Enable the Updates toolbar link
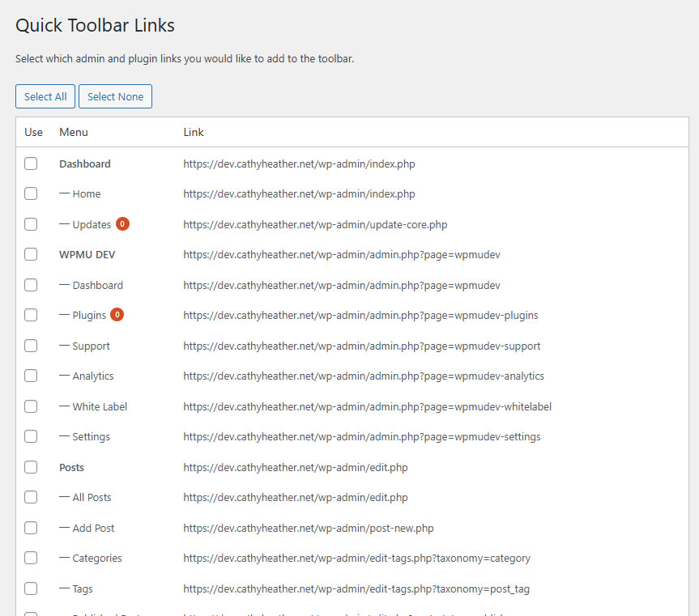Viewport: 699px width, 616px height. point(31,224)
